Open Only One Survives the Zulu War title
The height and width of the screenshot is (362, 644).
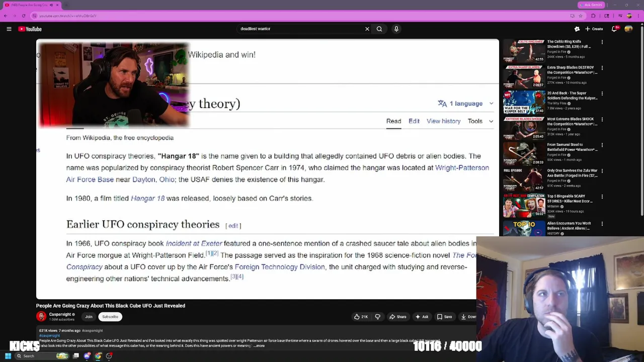point(572,173)
